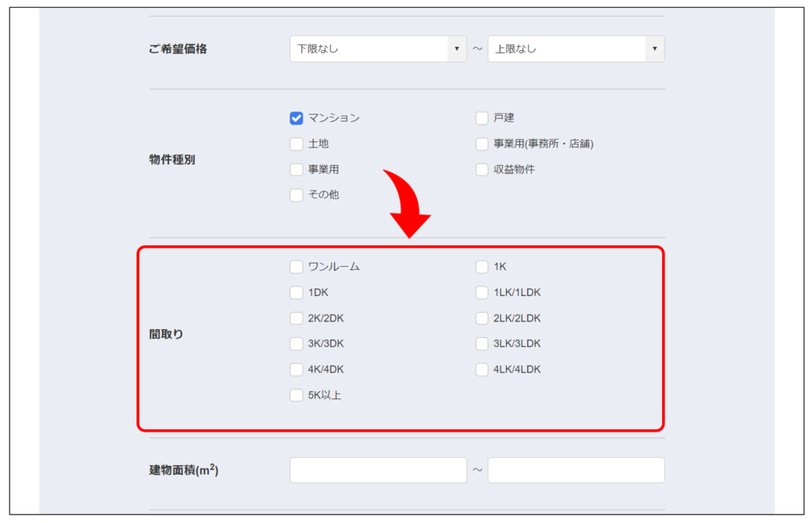
Task: Check the 戸建 property type
Action: click(x=482, y=118)
